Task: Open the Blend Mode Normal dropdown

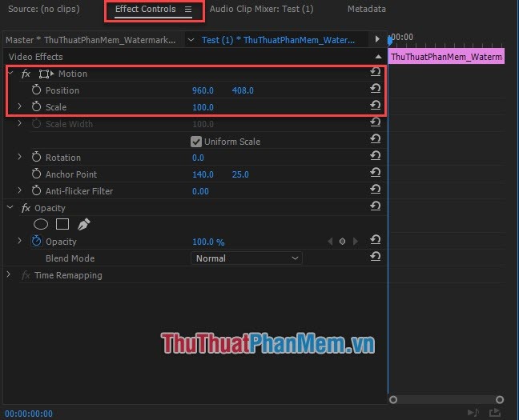Action: point(246,258)
